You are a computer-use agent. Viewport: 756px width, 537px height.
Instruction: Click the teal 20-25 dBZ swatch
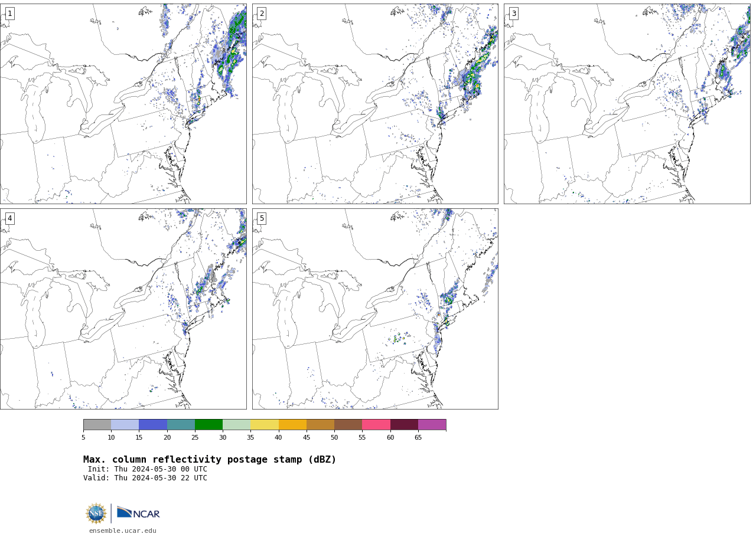point(181,425)
